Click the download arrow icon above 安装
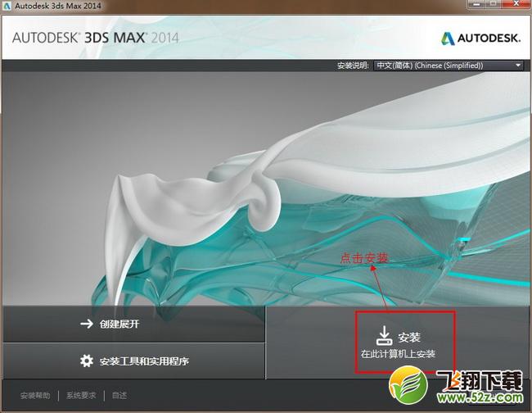Viewport: 532px width, 413px height. (x=384, y=336)
